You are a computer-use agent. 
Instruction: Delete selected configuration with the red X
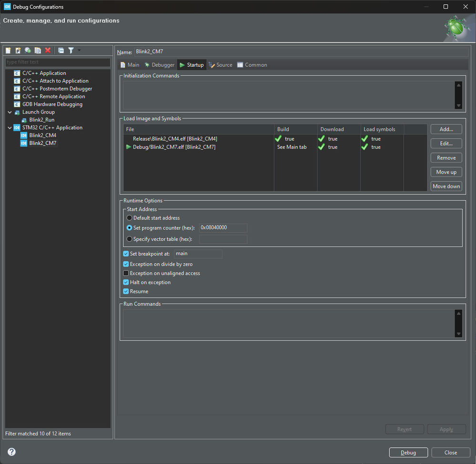coord(48,51)
